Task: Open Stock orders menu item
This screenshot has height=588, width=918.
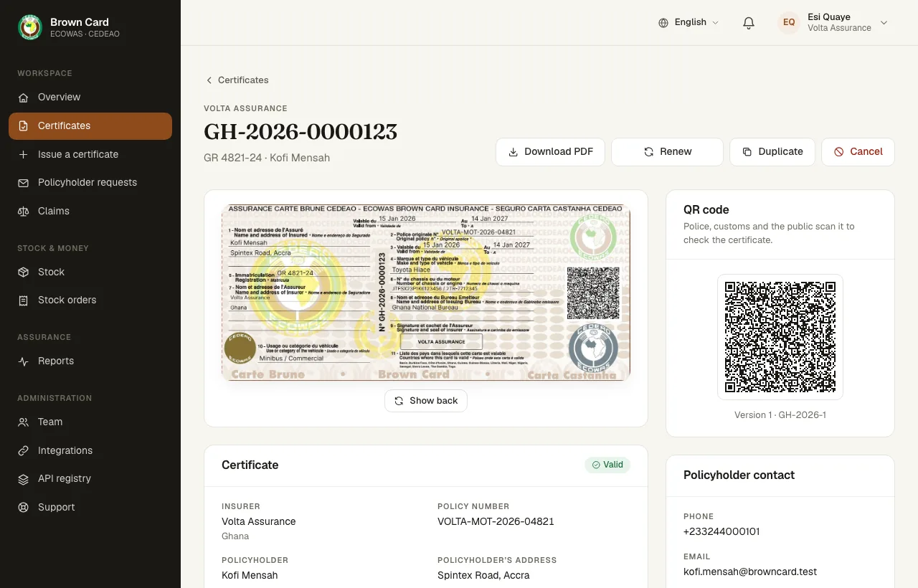Action: 90,300
